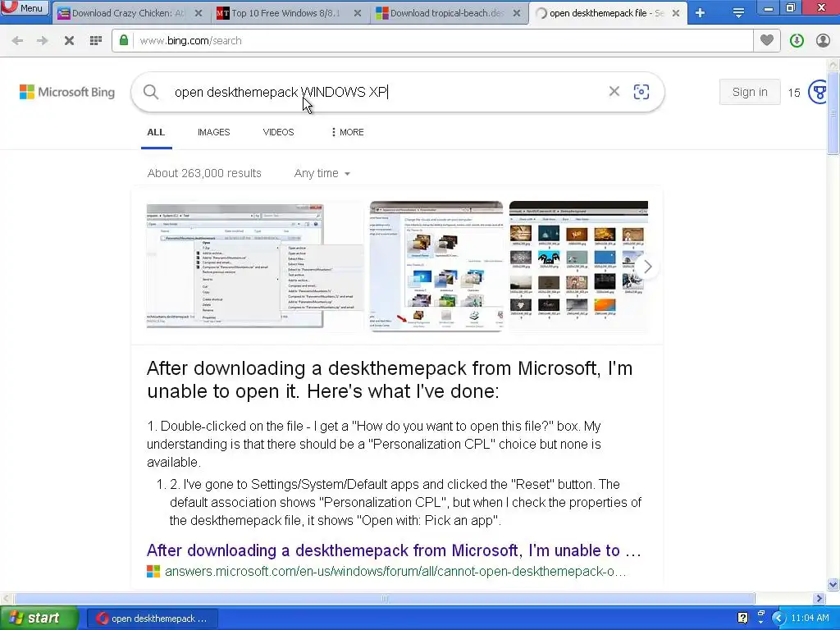The width and height of the screenshot is (840, 630).
Task: Clear the search query with X
Action: [614, 92]
